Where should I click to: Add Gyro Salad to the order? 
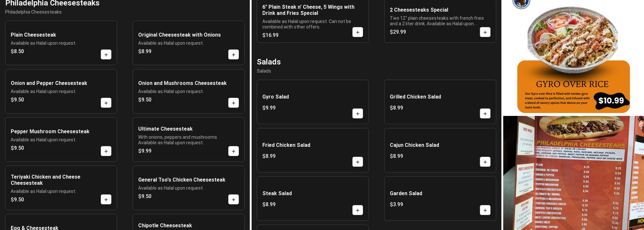point(357,114)
